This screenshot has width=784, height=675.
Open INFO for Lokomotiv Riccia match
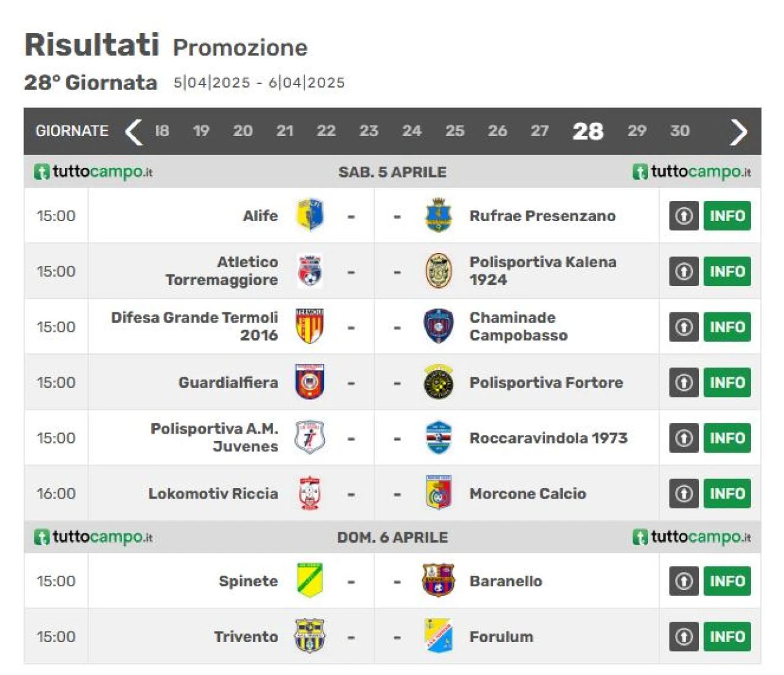[x=727, y=494]
